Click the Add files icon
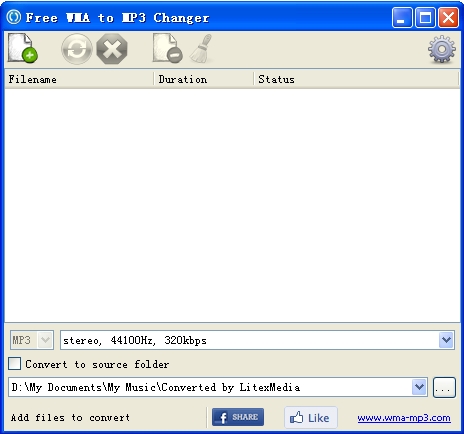Image resolution: width=464 pixels, height=434 pixels. [23, 48]
